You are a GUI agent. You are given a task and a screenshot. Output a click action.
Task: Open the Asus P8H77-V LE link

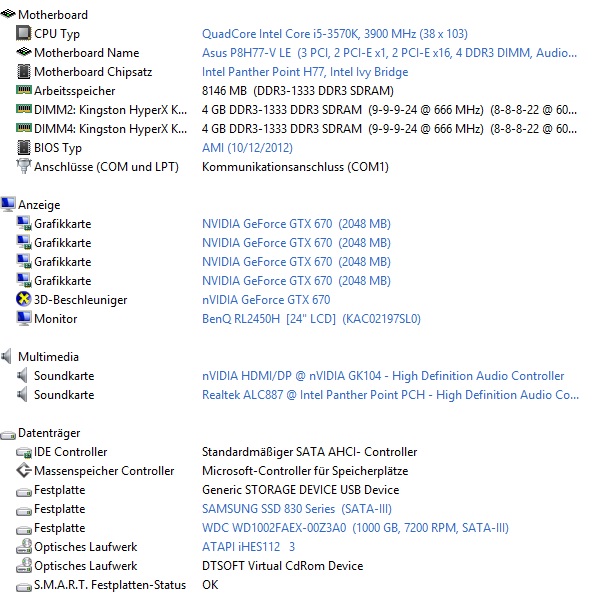(389, 53)
